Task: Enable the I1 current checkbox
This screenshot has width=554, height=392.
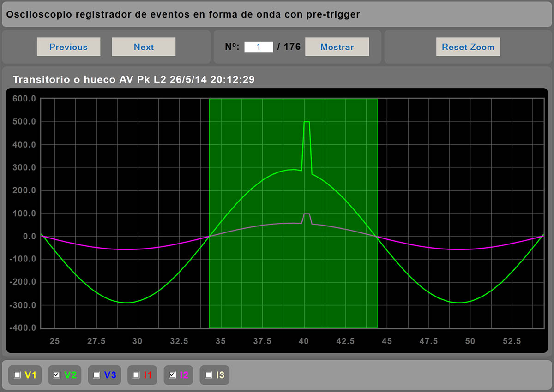Action: pos(136,375)
